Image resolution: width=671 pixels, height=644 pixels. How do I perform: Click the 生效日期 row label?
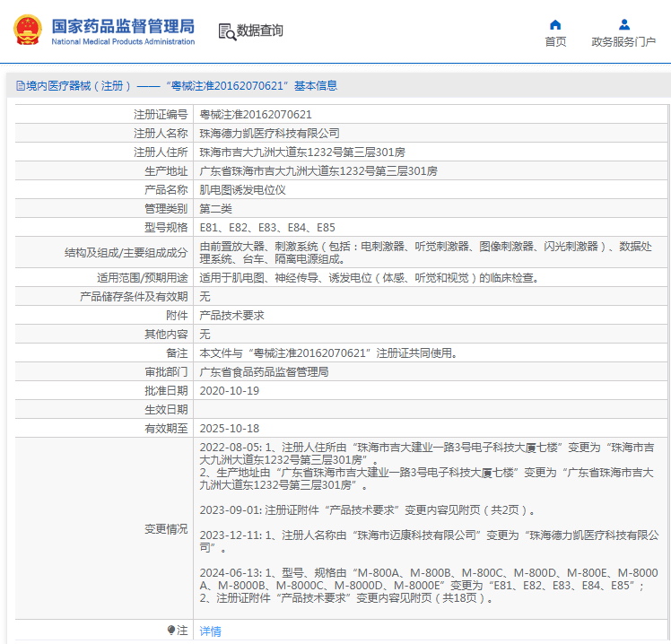coord(166,410)
